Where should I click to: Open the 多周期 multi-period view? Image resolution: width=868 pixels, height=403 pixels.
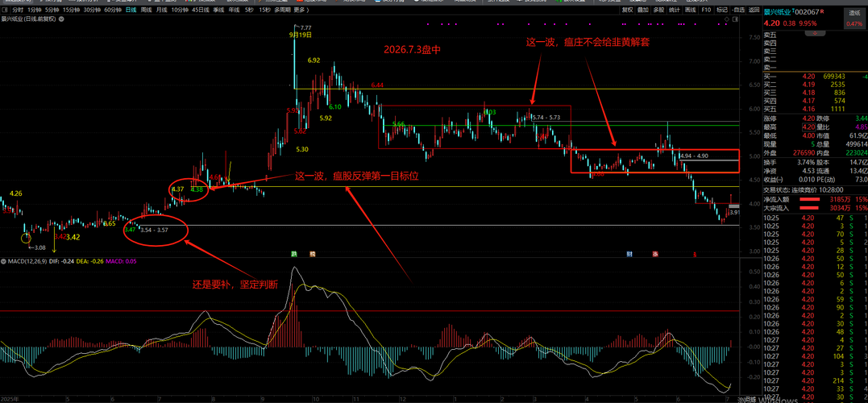tap(282, 10)
